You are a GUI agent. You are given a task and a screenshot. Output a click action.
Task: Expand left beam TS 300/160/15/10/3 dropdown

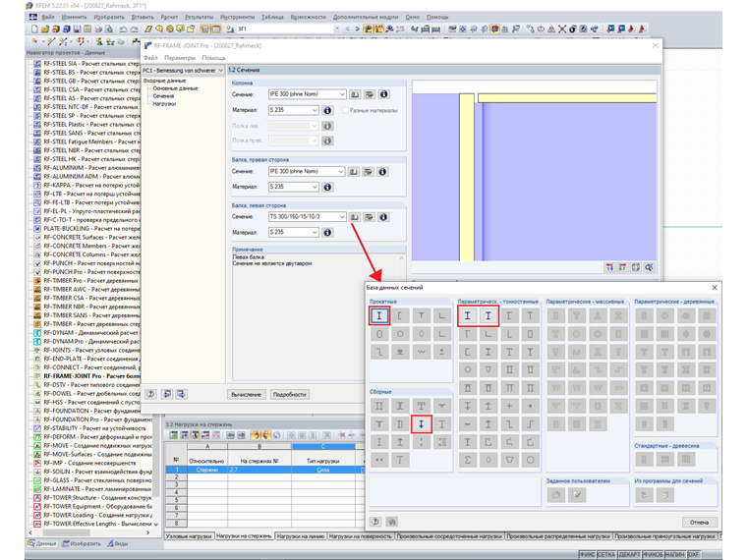(x=342, y=217)
